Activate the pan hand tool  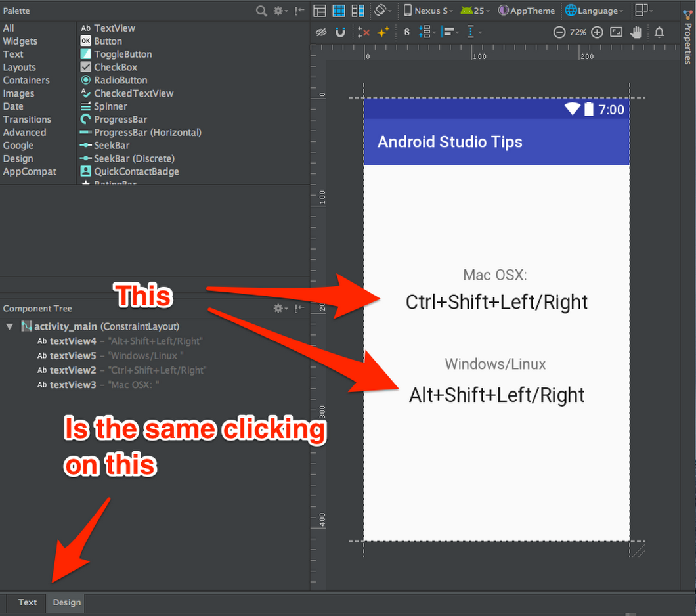click(x=636, y=32)
